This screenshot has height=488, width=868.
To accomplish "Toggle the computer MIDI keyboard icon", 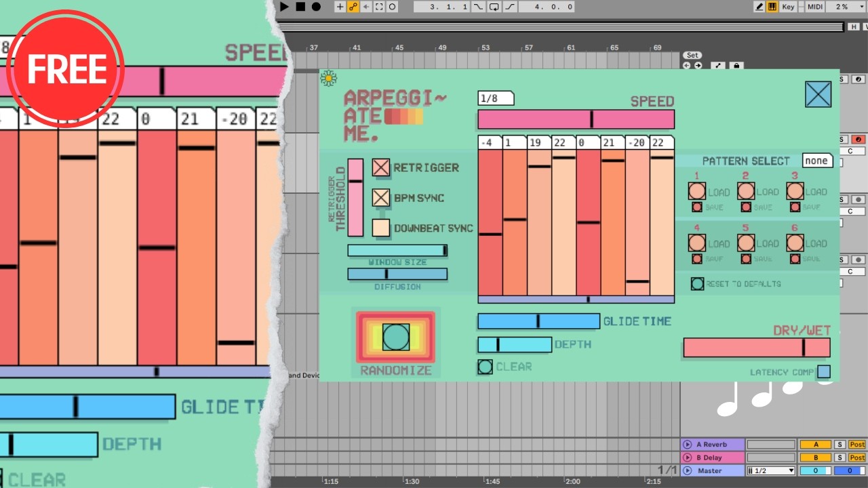I will tap(772, 7).
